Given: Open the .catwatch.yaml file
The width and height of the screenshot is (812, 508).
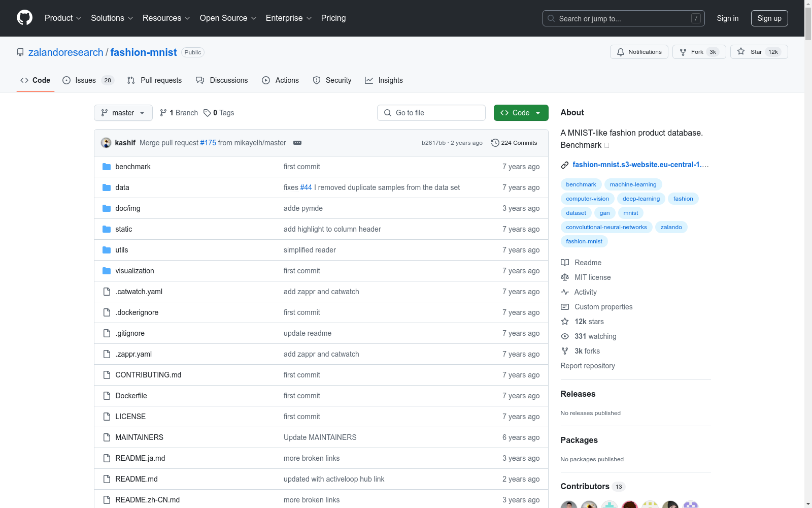Looking at the screenshot, I should (139, 292).
